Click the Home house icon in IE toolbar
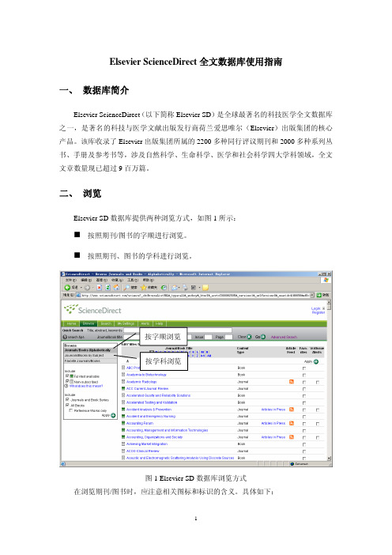Viewport: 392px width, 555px height. click(116, 288)
